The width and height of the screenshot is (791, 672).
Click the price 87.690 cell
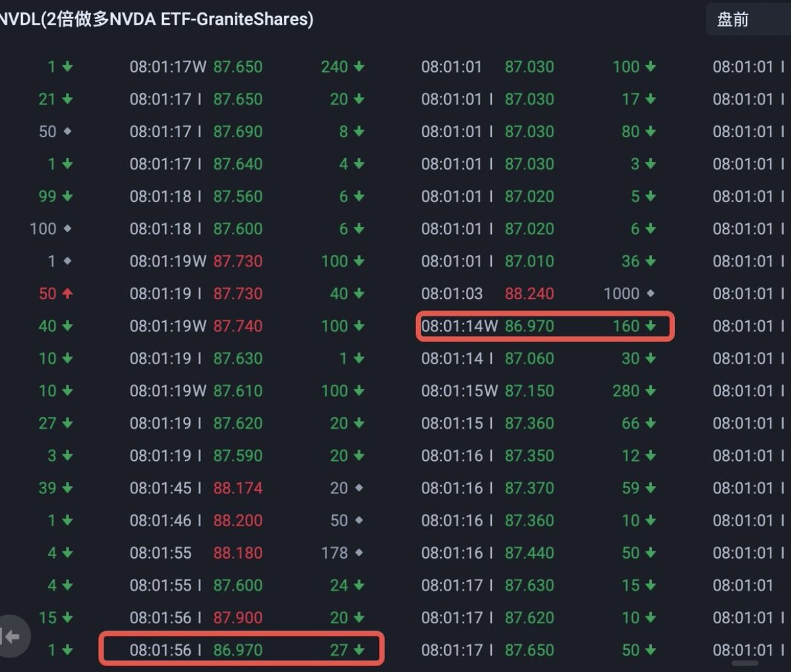pos(238,131)
